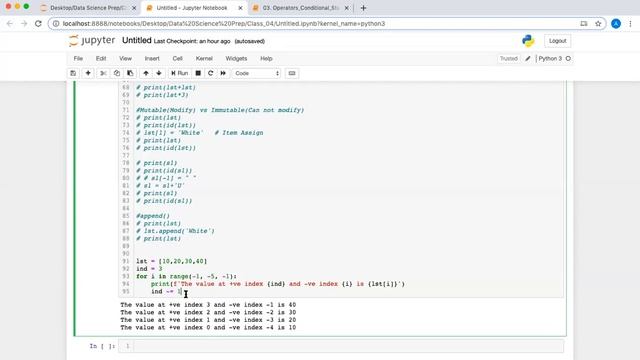Click the Jupyter logo
Image resolution: width=640 pixels, height=360 pixels.
(92, 40)
